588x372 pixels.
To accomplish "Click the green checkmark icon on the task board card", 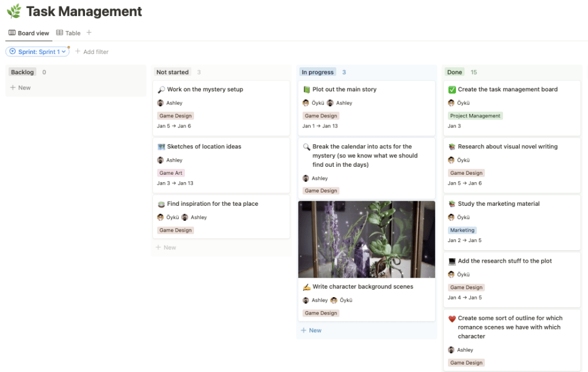I will pos(453,89).
